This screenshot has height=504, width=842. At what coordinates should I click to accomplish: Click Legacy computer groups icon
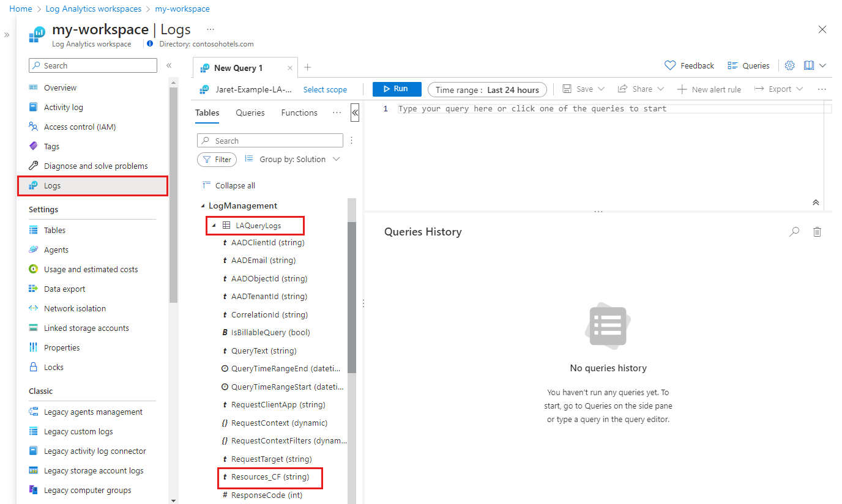pos(34,490)
